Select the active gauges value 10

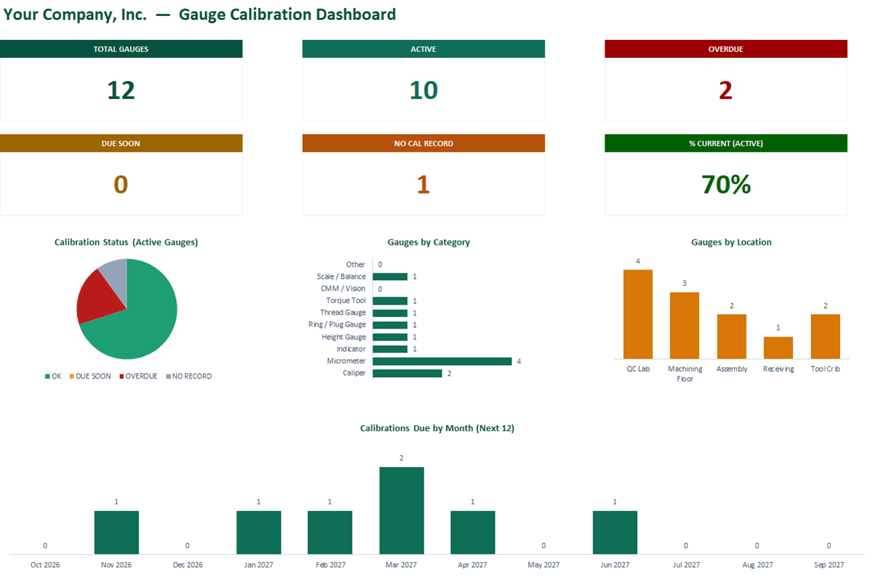[424, 90]
